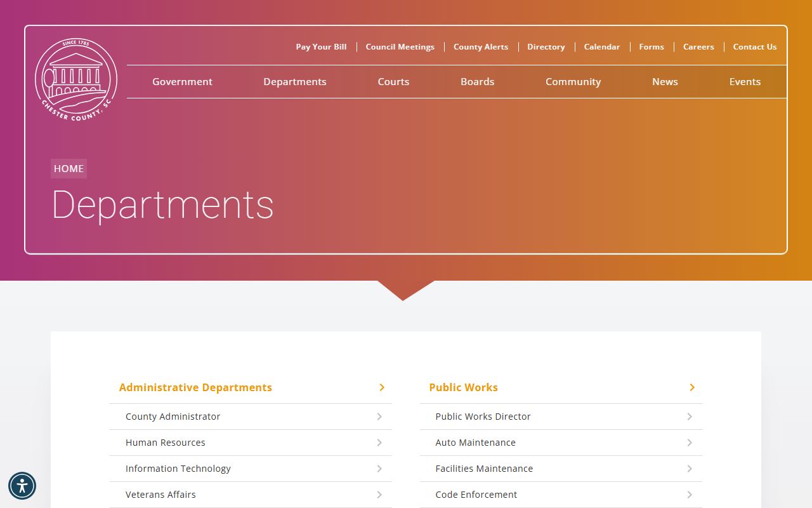Click the chevron next to Auto Maintenance
This screenshot has width=812, height=508.
pyautogui.click(x=690, y=443)
